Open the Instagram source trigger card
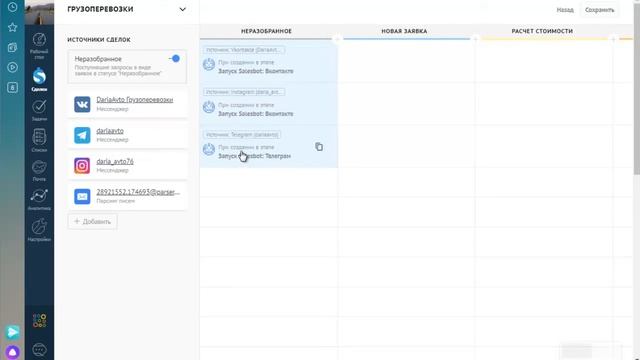The width and height of the screenshot is (640, 360). click(269, 104)
